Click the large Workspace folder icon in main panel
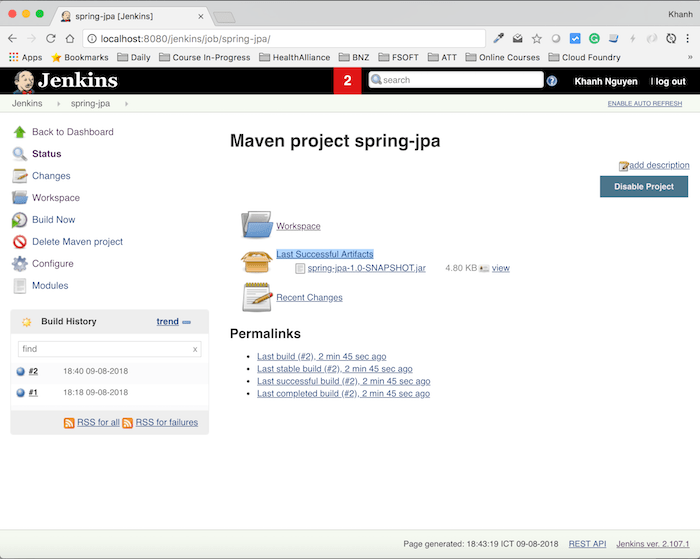 coord(257,225)
